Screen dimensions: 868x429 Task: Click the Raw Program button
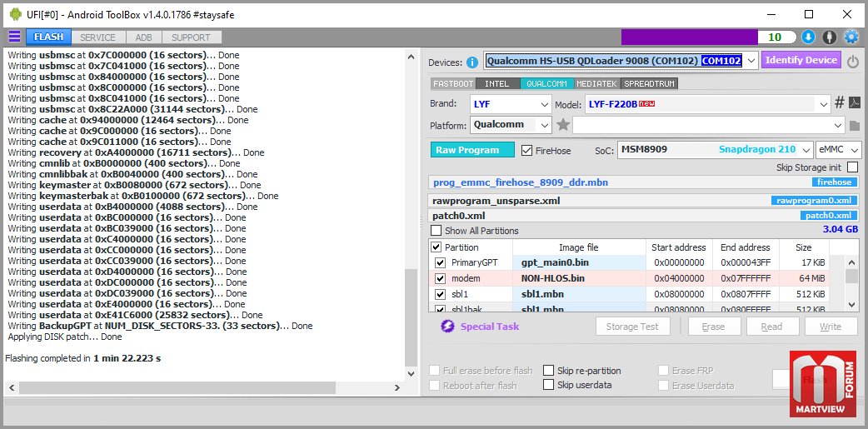(472, 149)
